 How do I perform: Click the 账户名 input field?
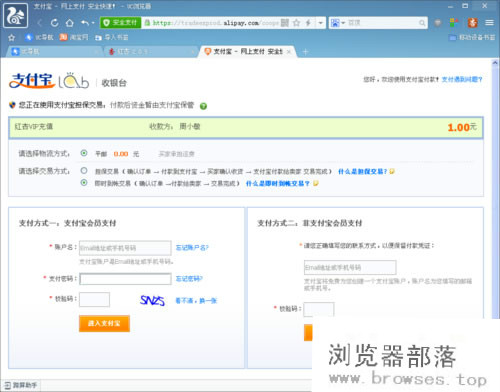pyautogui.click(x=125, y=248)
